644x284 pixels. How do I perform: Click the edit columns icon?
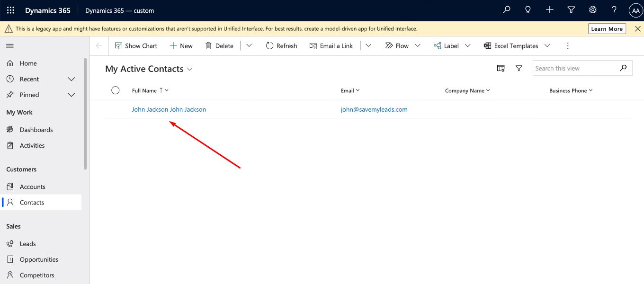tap(501, 69)
